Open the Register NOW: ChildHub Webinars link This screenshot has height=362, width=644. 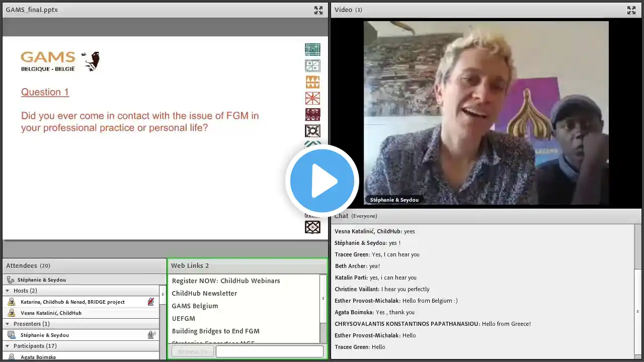(226, 281)
